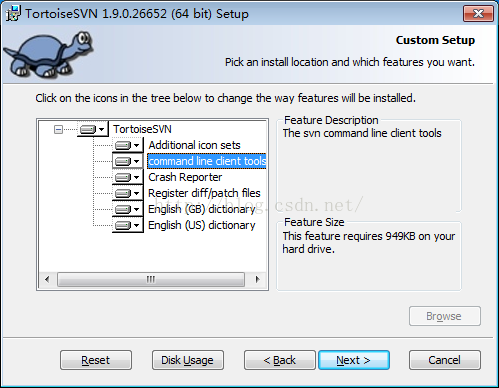Select the Crash Reporter feature

point(185,177)
